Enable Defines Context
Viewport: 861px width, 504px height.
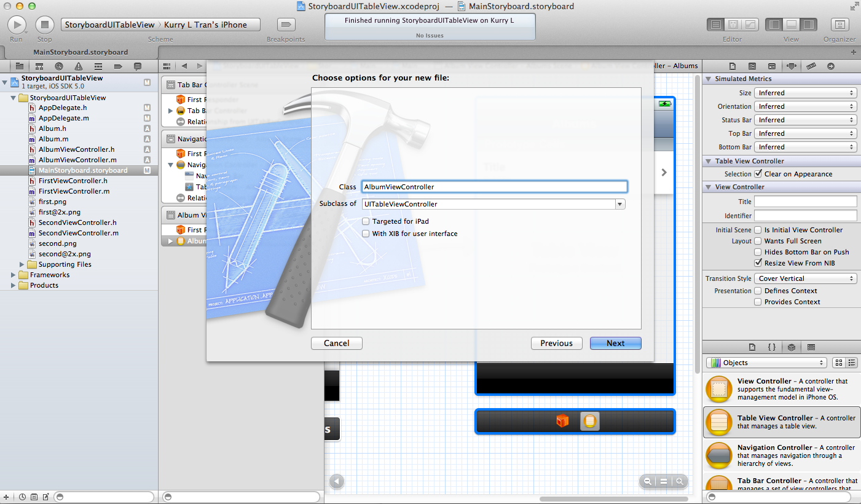click(x=758, y=291)
